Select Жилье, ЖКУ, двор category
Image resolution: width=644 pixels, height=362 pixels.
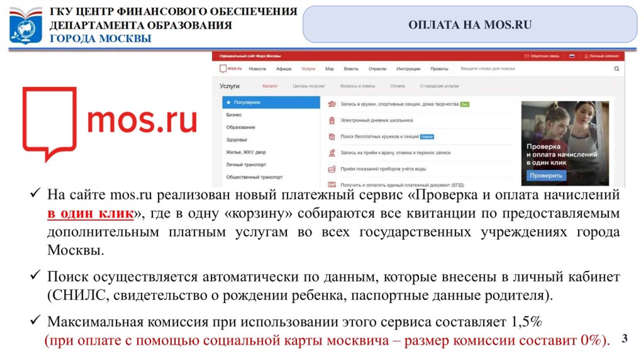coord(246,152)
